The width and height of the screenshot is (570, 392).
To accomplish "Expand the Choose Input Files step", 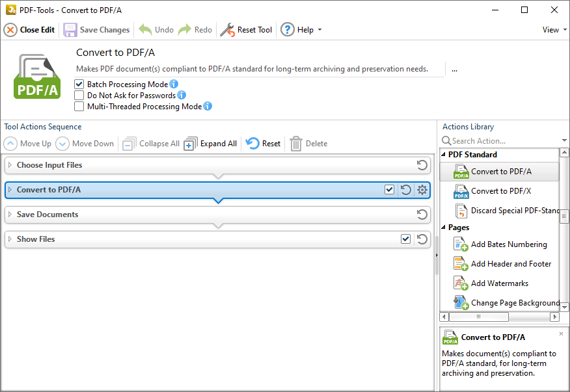I will (10, 165).
